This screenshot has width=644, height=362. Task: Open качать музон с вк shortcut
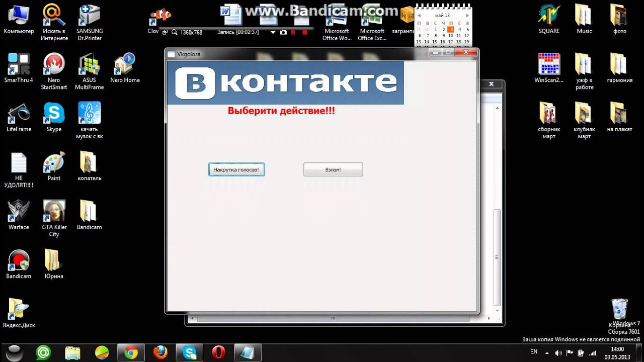(90, 121)
